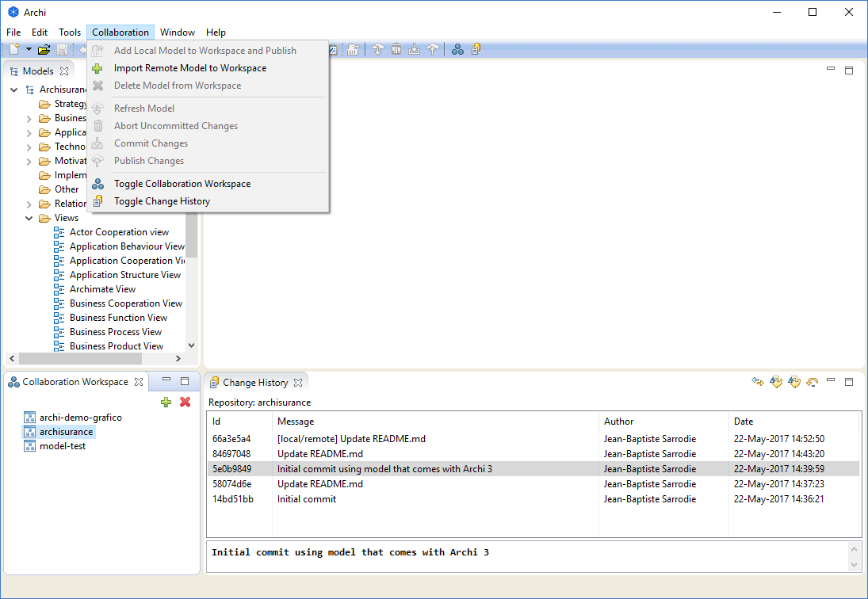
Task: Click the Refresh Model toolbar icon
Action: 377,49
